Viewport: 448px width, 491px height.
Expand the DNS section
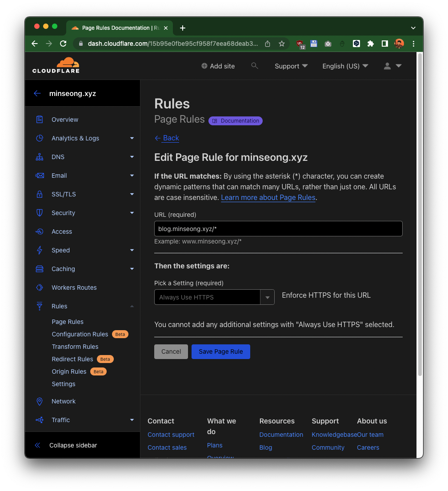pyautogui.click(x=132, y=157)
